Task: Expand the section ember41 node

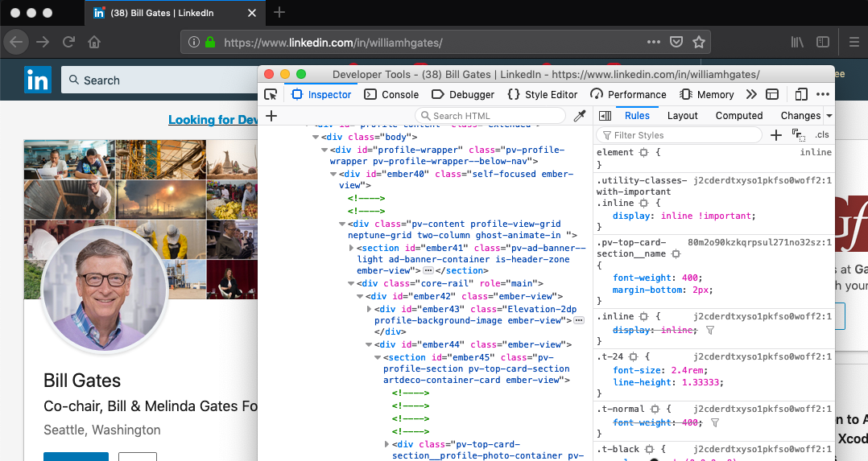Action: [x=351, y=249]
